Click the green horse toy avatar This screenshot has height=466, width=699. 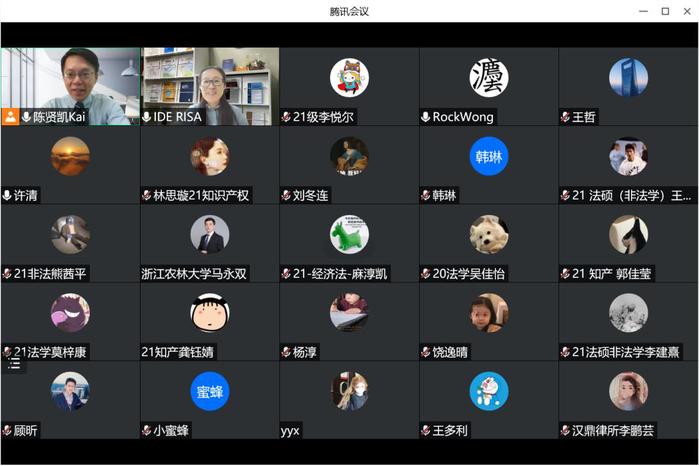pos(350,235)
